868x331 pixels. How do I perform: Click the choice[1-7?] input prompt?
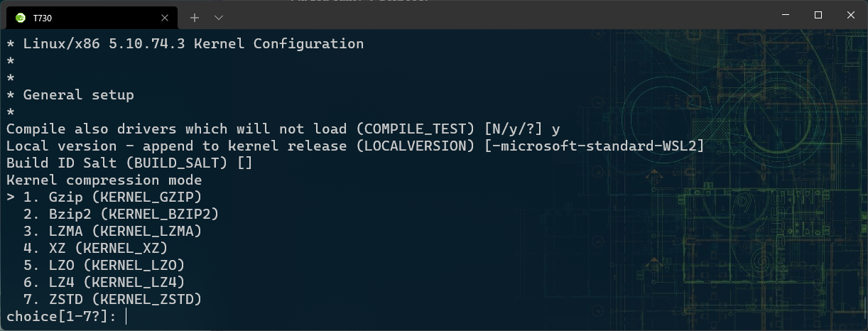[x=62, y=316]
